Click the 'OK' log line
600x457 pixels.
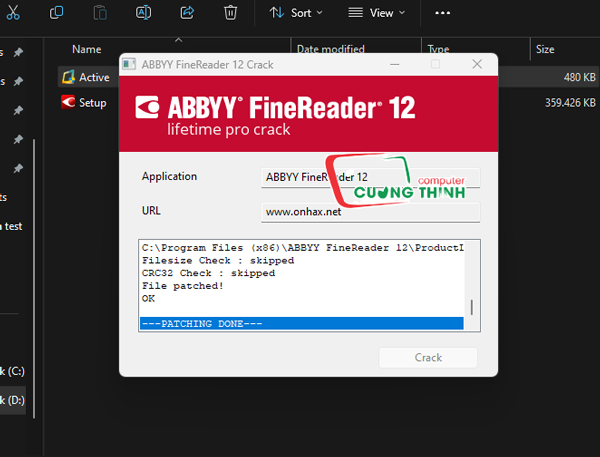point(148,299)
